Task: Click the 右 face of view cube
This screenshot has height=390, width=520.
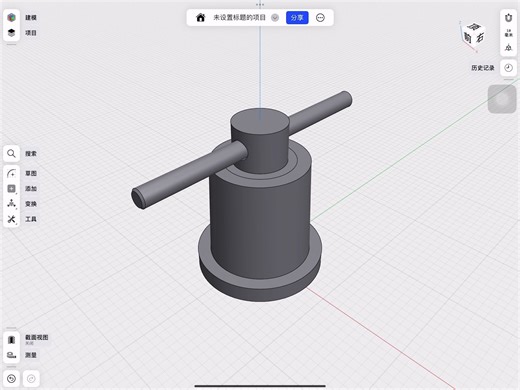Action: tap(479, 37)
